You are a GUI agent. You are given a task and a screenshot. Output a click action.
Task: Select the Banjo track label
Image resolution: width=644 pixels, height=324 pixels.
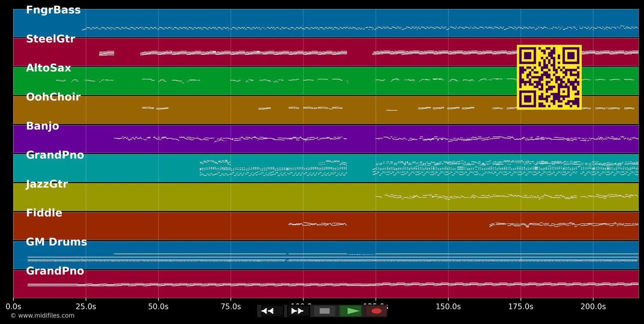pyautogui.click(x=43, y=126)
